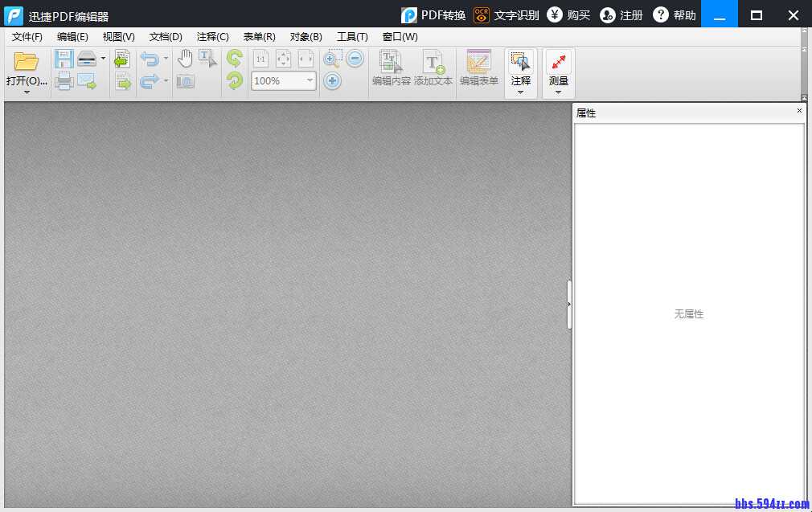Click the 编辑表单 edit form tool

point(478,68)
